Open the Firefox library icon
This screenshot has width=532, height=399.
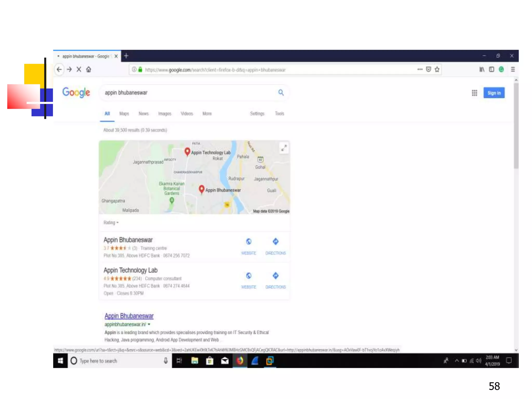coord(482,69)
